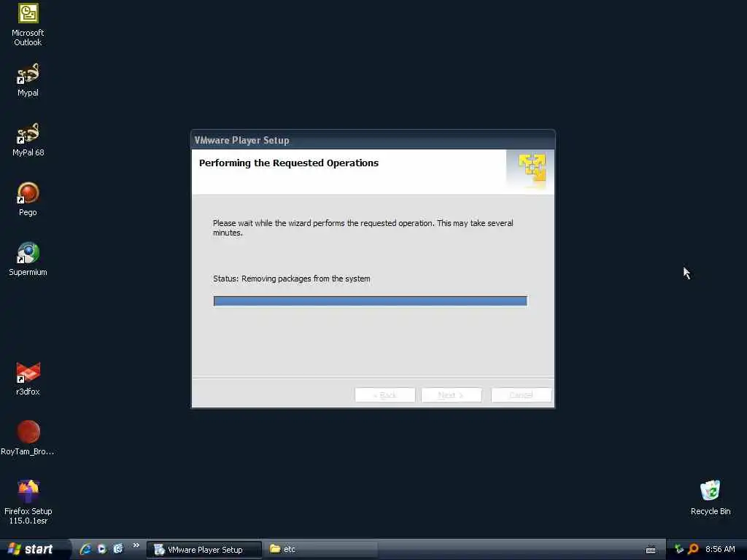Image resolution: width=747 pixels, height=560 pixels.
Task: Click the disabled Next button in setup wizard
Action: click(452, 395)
